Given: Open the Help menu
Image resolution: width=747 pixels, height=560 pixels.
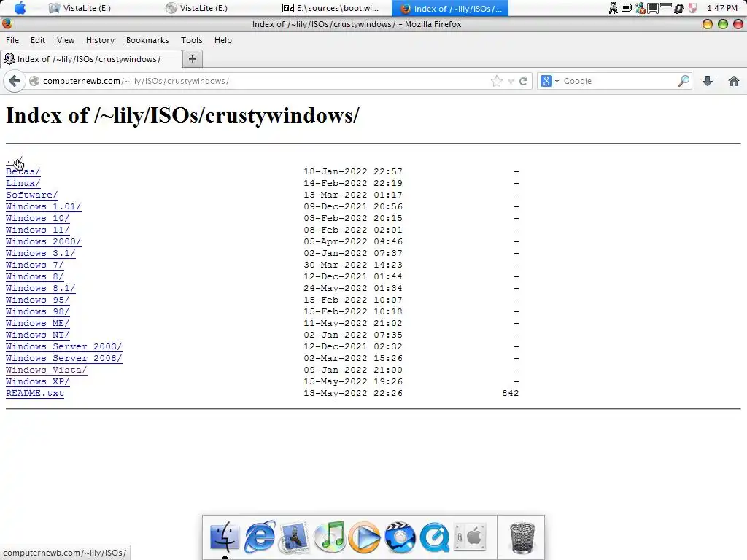Looking at the screenshot, I should (223, 41).
